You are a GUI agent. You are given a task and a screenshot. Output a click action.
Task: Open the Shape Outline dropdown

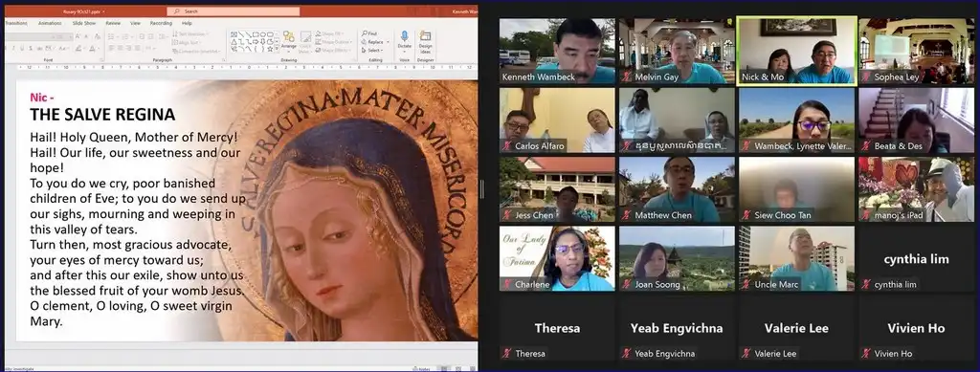[x=334, y=42]
